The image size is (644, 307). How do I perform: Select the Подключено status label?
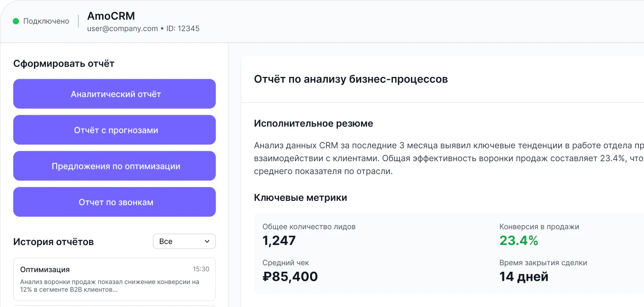46,21
